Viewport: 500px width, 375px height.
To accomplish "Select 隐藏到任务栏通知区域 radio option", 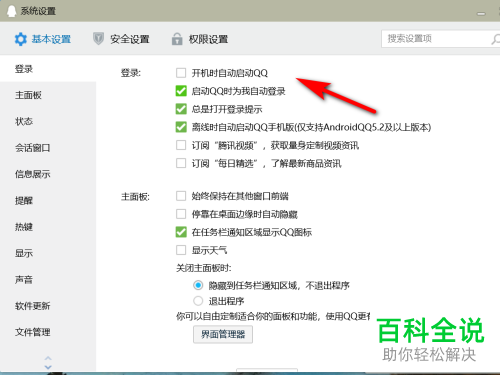I will pos(198,285).
